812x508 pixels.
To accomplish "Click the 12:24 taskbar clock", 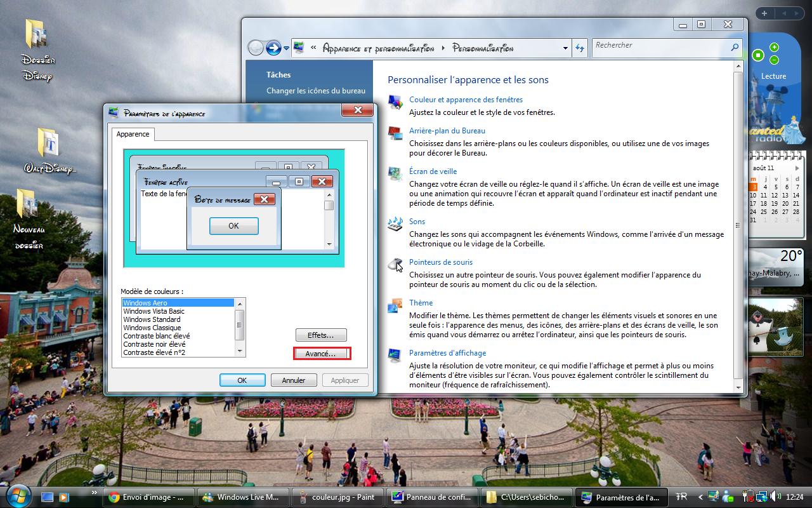I will tap(794, 497).
